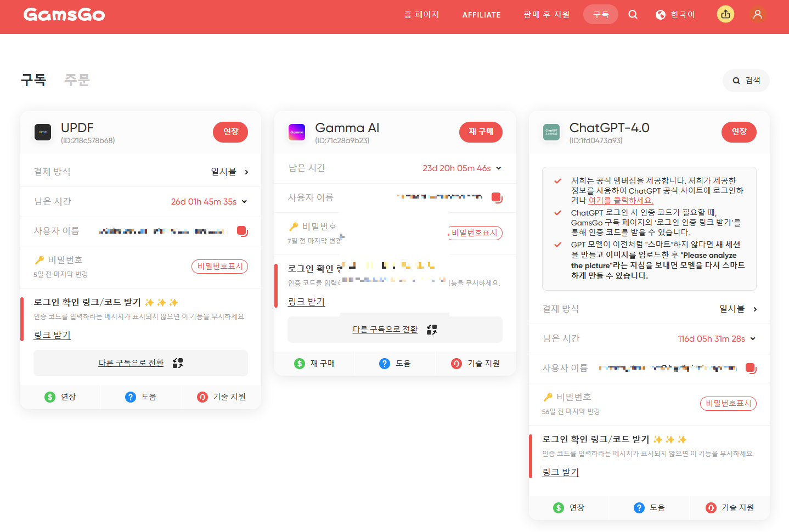This screenshot has height=532, width=789.
Task: Click the Gamma AI app icon
Action: (x=297, y=132)
